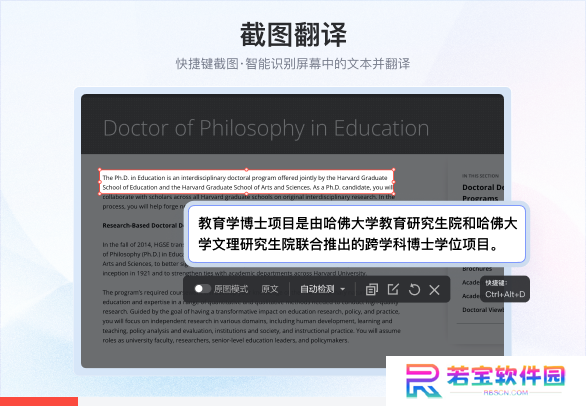Click the 'Doctoral Viewbook' sidebar link
Viewport: 586px width, 406px height.
point(483,310)
